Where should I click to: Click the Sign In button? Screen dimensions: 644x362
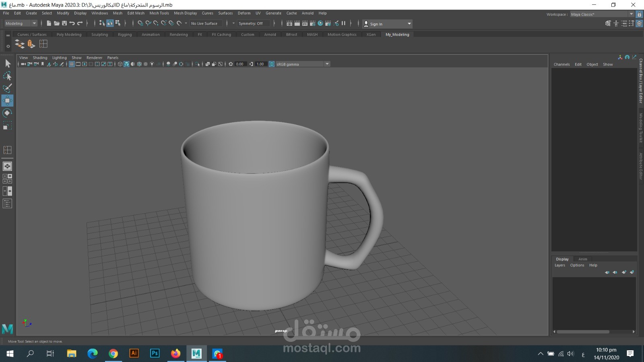(376, 24)
